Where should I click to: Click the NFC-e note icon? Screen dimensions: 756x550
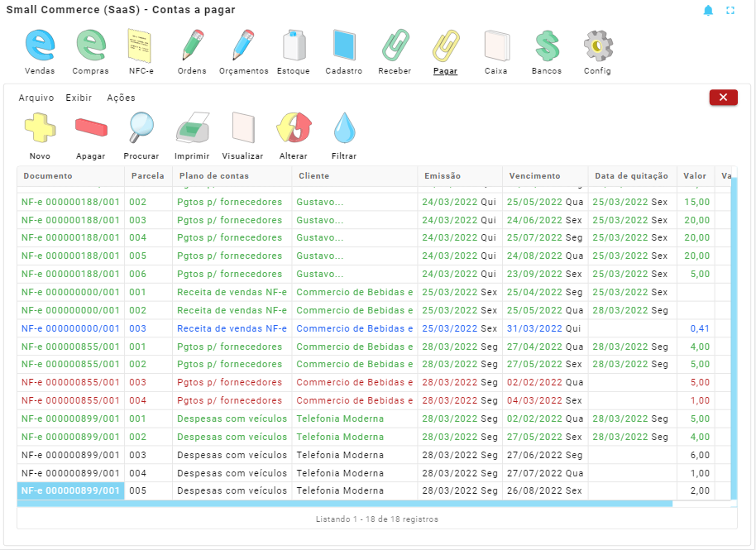[x=141, y=45]
